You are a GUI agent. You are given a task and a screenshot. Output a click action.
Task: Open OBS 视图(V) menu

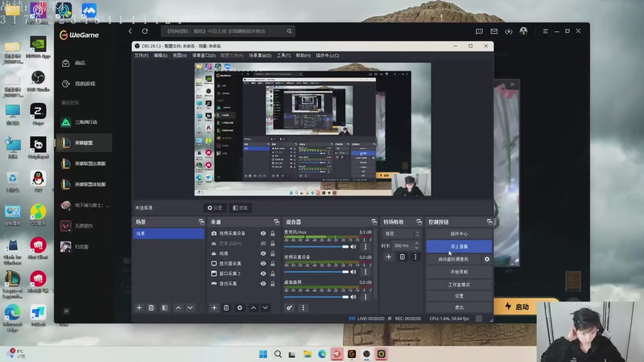[x=180, y=56]
